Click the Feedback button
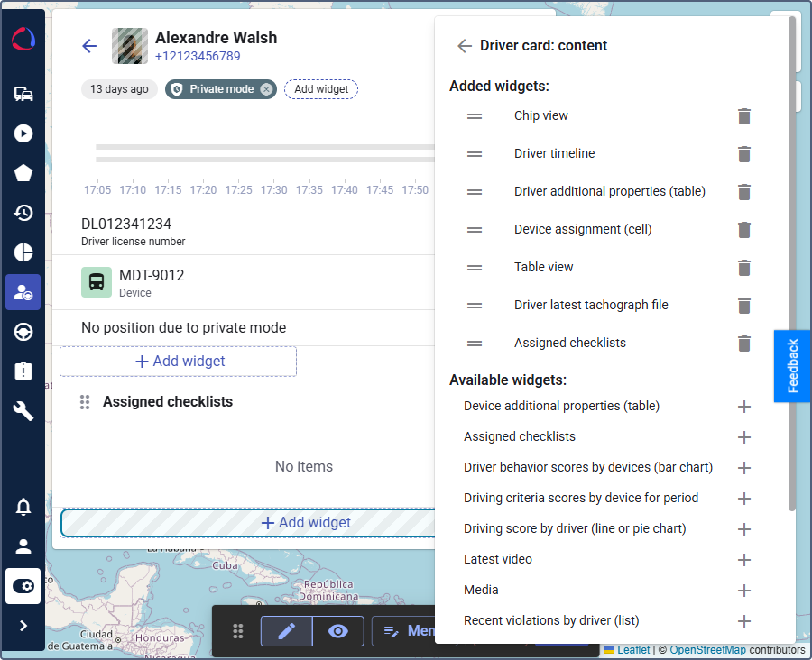 click(792, 366)
